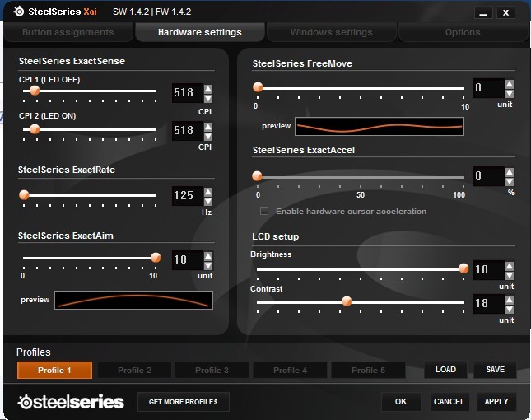531x420 pixels.
Task: Decrease LCD Brightness with down arrow
Action: click(510, 275)
